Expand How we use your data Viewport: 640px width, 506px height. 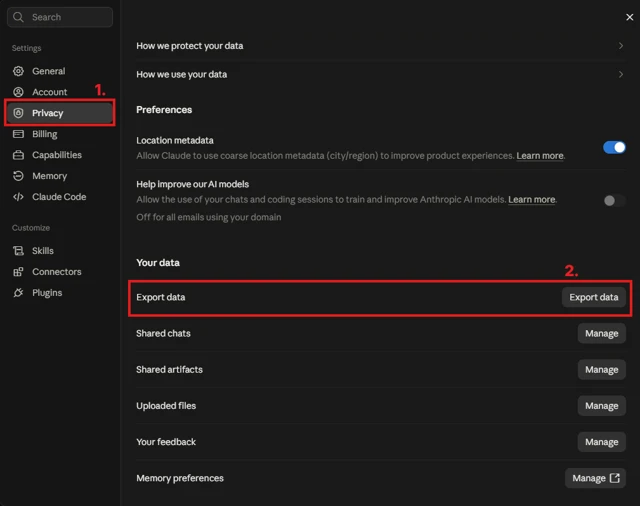coord(380,74)
